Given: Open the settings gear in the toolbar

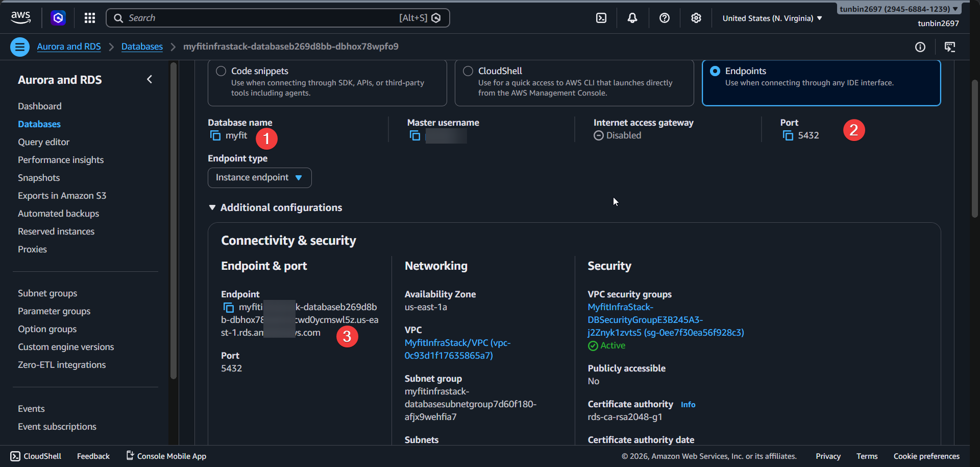Looking at the screenshot, I should [696, 17].
